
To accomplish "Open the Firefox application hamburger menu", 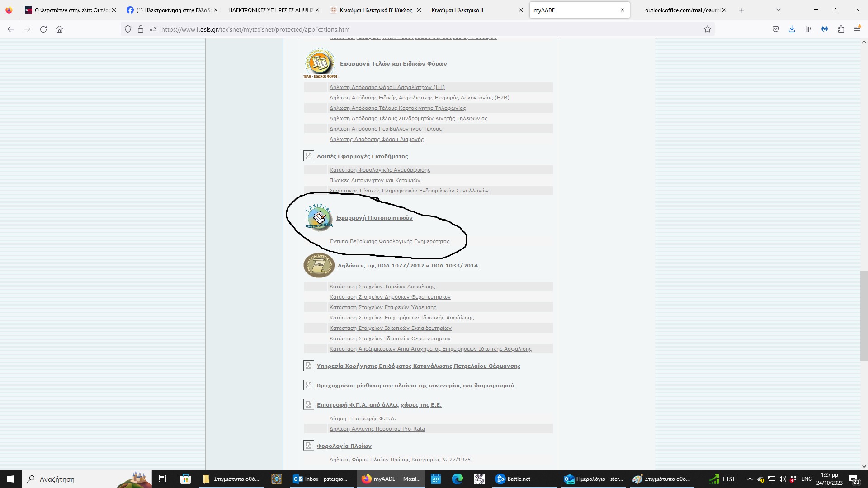I will (857, 29).
